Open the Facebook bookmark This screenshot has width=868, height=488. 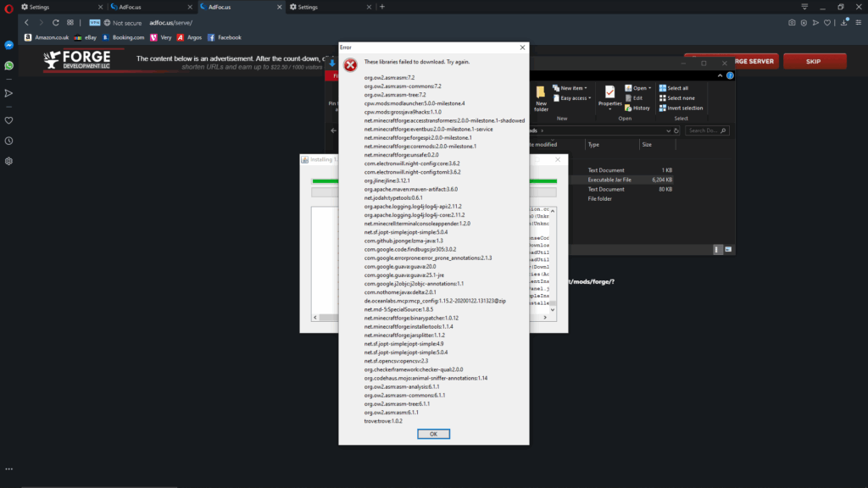[224, 37]
